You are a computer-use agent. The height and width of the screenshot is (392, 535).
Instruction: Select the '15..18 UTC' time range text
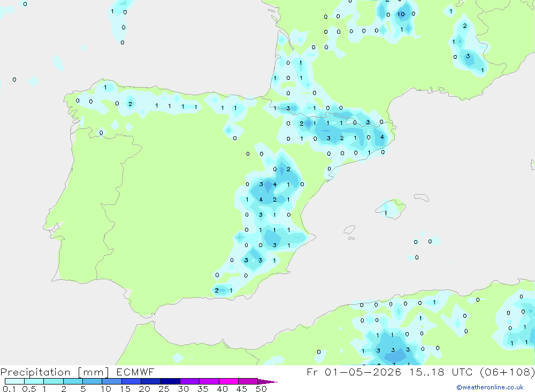point(441,372)
